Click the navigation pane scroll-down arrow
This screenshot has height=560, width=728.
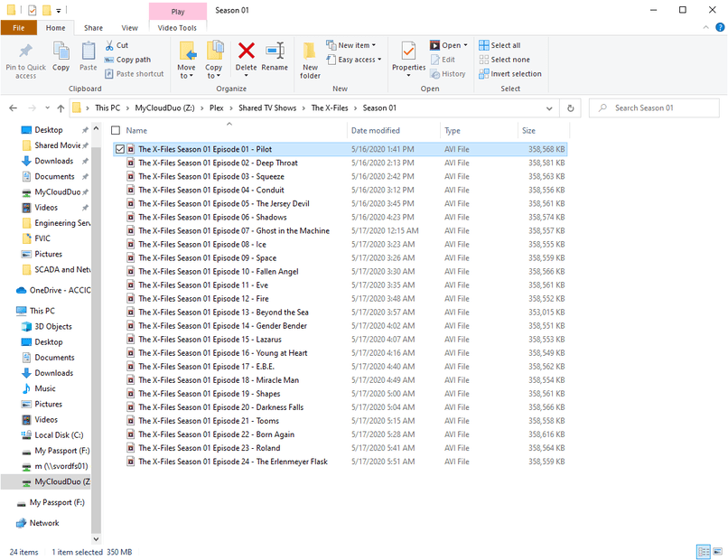pos(96,539)
